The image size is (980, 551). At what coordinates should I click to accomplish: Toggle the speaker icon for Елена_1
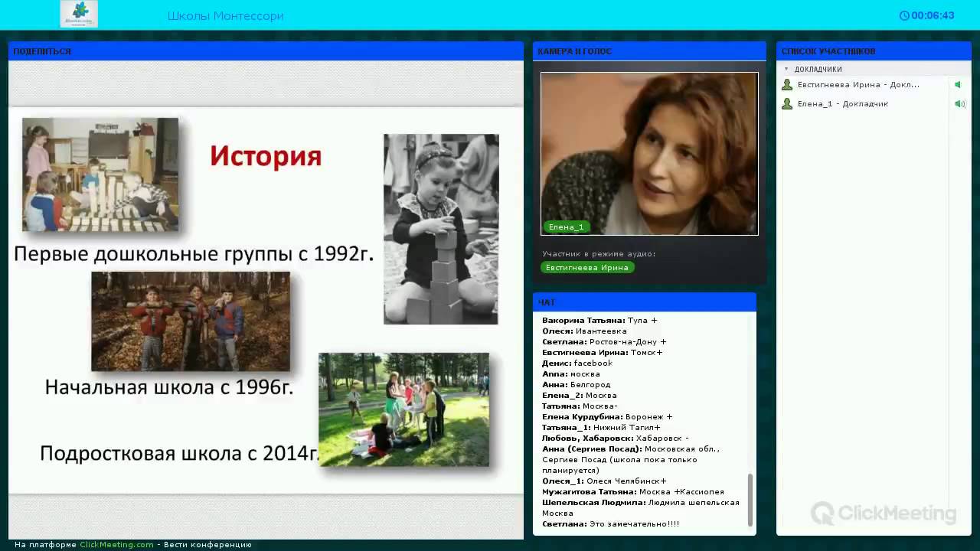tap(959, 104)
